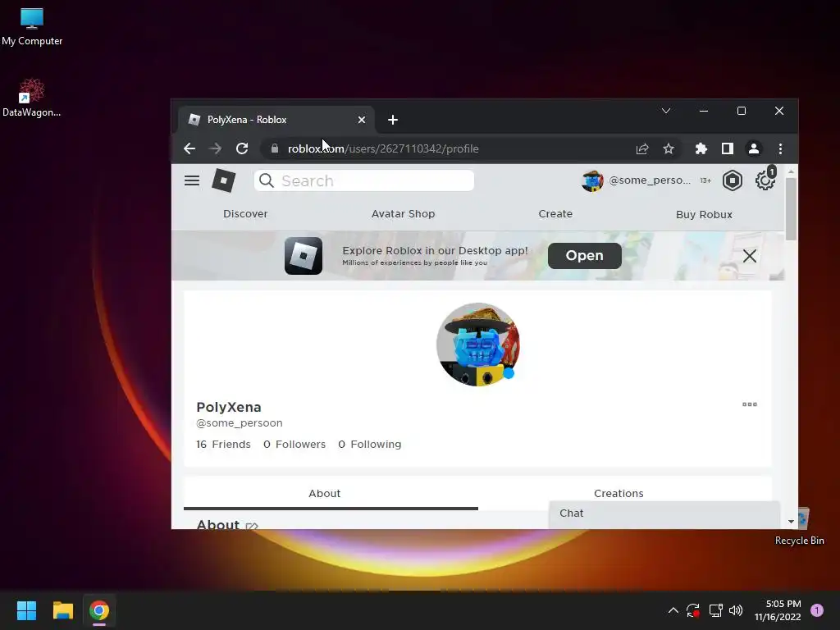This screenshot has width=840, height=630.
Task: Click the Open desktop app button
Action: point(584,256)
